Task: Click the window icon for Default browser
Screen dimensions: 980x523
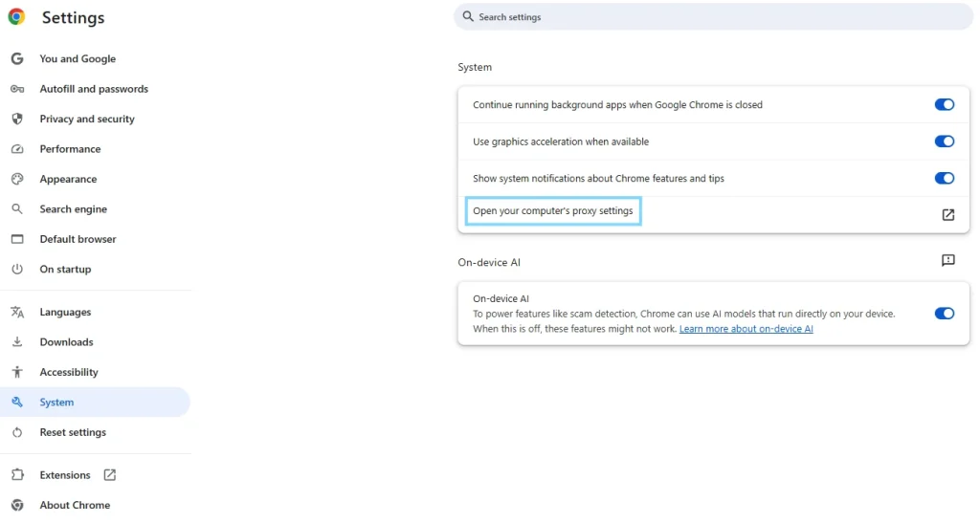Action: (x=17, y=239)
